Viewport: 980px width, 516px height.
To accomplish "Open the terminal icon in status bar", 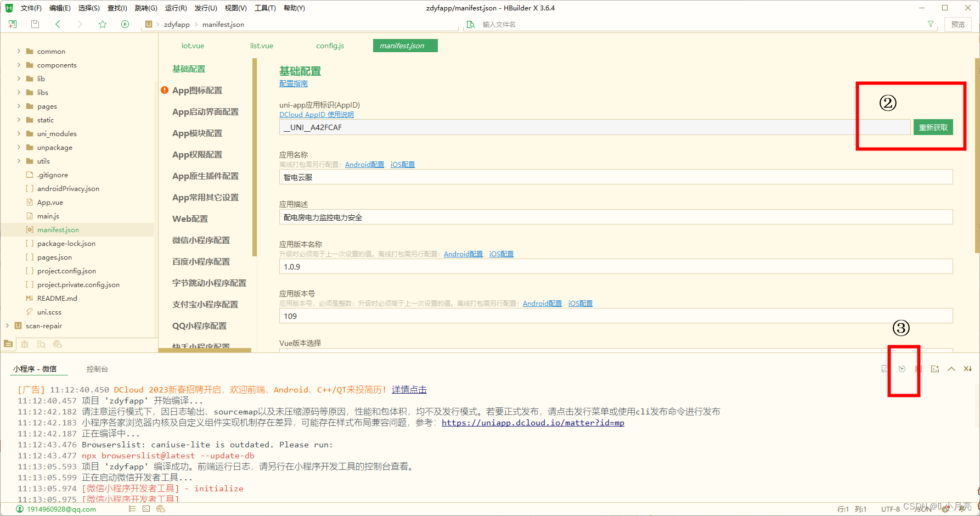I will coord(146,509).
